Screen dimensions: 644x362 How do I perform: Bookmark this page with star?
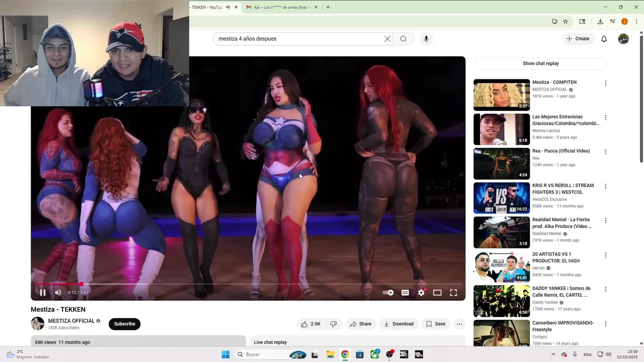[x=566, y=22]
